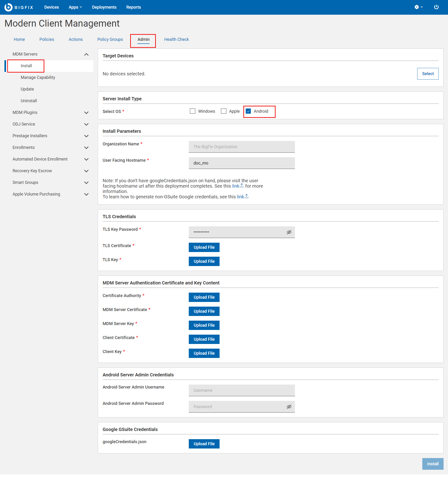The image size is (448, 480).
Task: Click the BigFix logo icon
Action: (8, 7)
